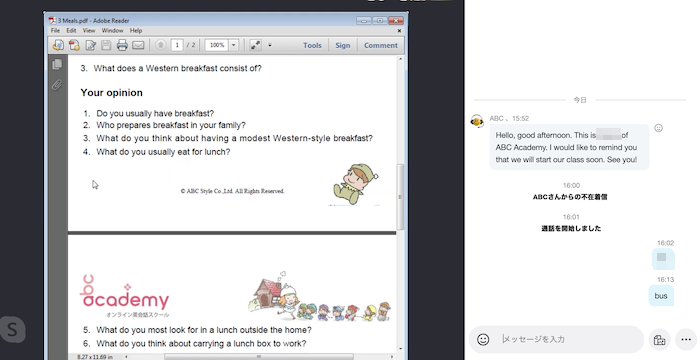Click the horizontal scrollbar right arrow
Screen dimensions: 700x360
click(393, 356)
